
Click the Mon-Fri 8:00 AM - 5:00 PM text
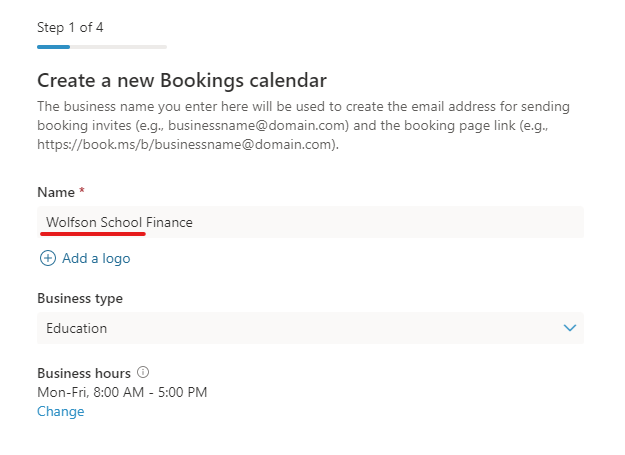click(x=122, y=392)
